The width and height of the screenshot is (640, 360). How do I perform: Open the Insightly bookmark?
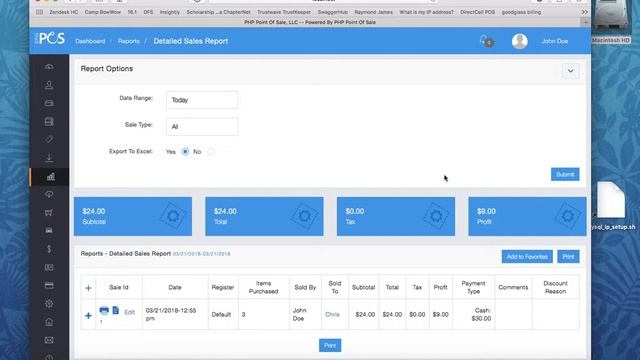(170, 12)
